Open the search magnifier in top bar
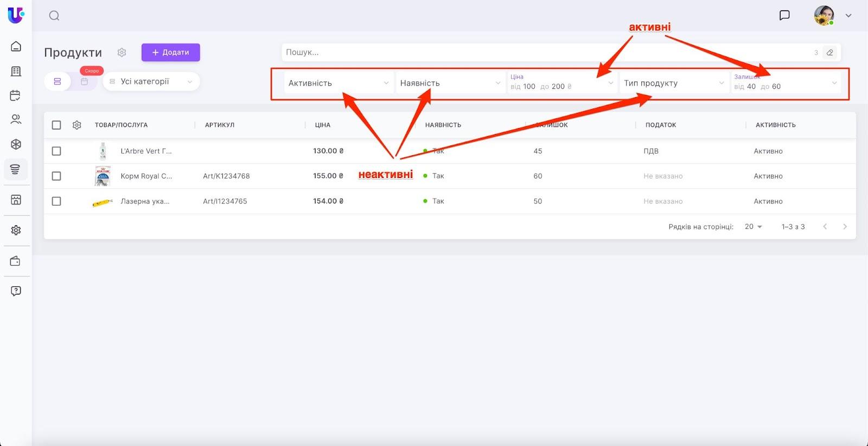The width and height of the screenshot is (868, 446). point(54,16)
